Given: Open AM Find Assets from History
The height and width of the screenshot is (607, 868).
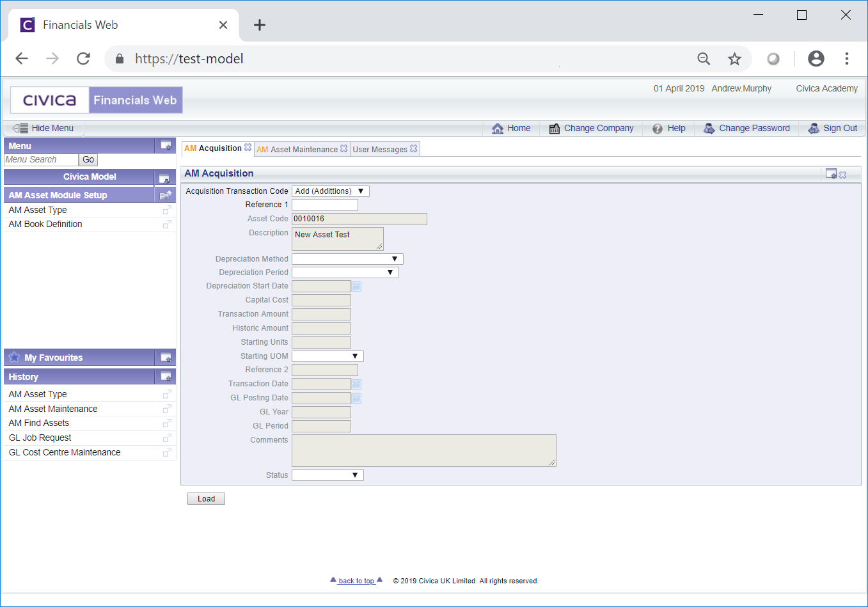Looking at the screenshot, I should (x=39, y=423).
